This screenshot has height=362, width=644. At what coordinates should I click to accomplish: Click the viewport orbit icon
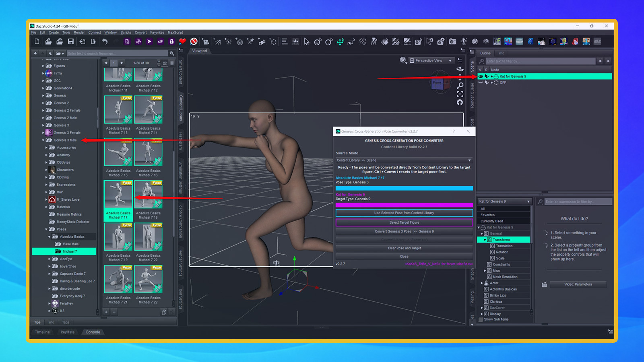point(460,69)
